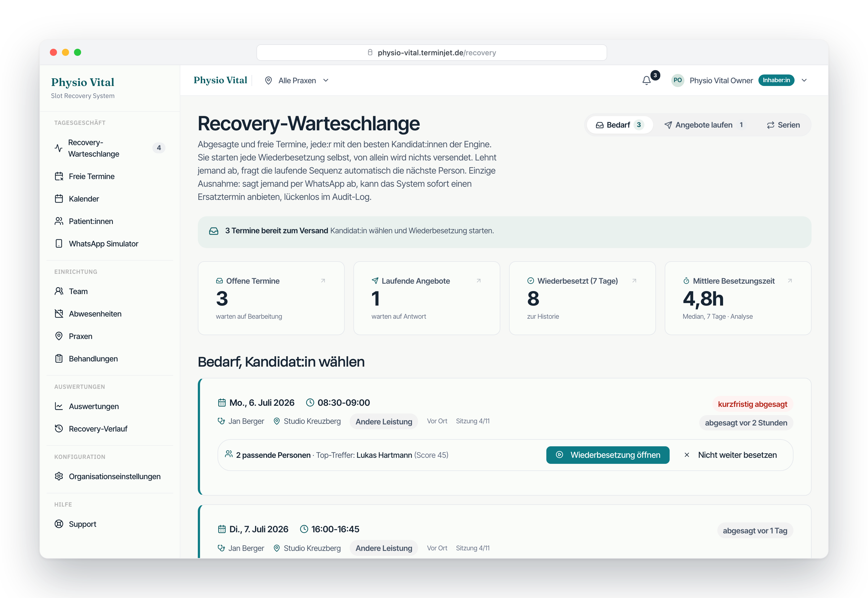This screenshot has height=598, width=868.
Task: Click the Support lifebuoy icon
Action: (x=59, y=524)
